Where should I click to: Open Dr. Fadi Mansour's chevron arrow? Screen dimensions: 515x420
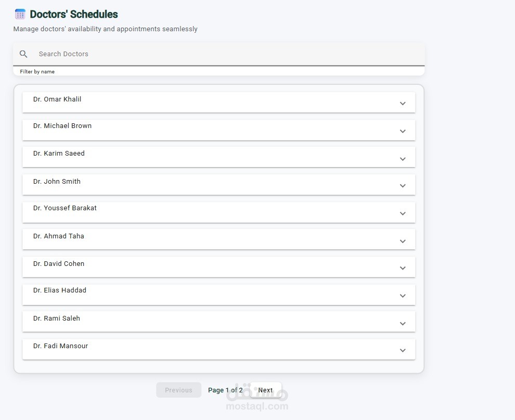coord(403,350)
